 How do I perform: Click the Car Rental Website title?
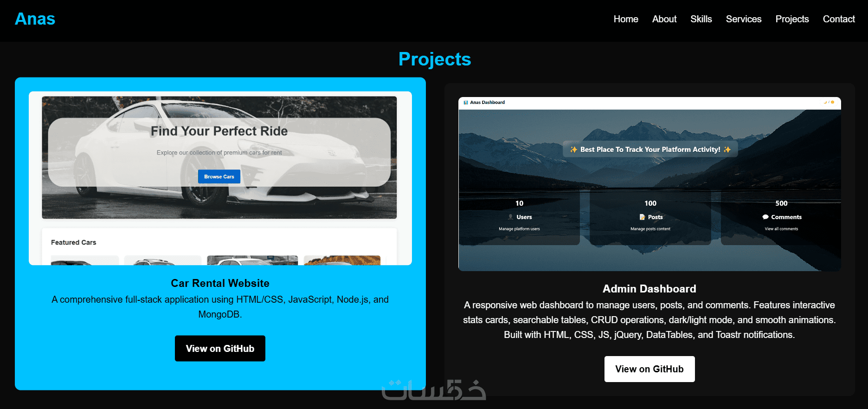pyautogui.click(x=220, y=283)
